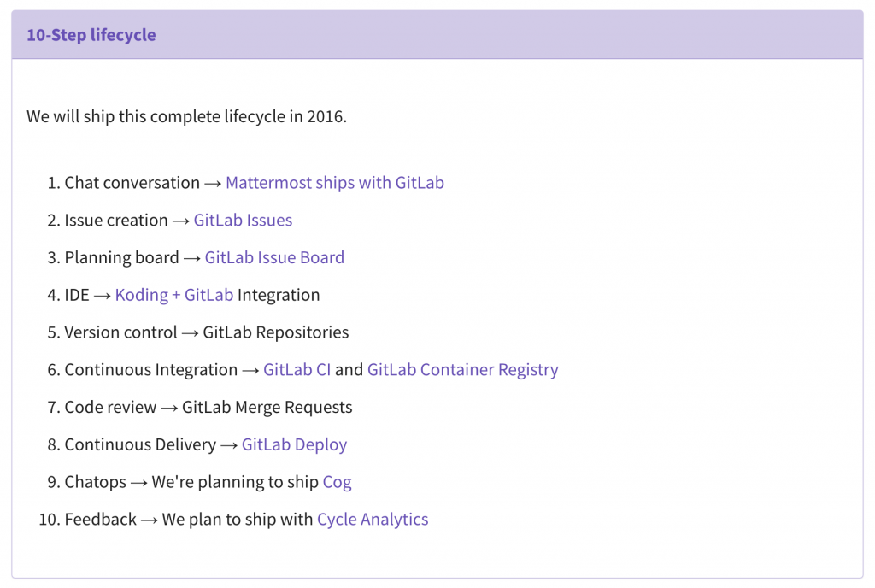This screenshot has width=875, height=588.
Task: Follow the Koding + GitLab link
Action: tap(174, 296)
